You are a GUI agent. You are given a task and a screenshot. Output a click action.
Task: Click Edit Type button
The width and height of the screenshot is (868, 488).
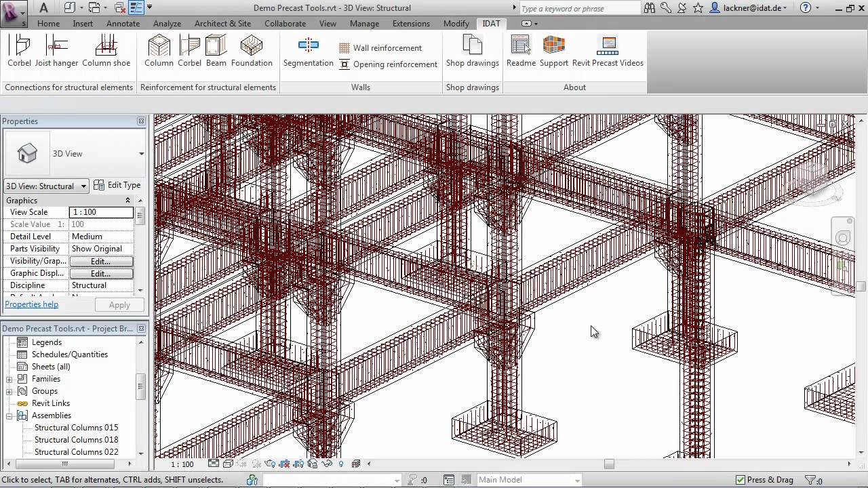pyautogui.click(x=117, y=185)
